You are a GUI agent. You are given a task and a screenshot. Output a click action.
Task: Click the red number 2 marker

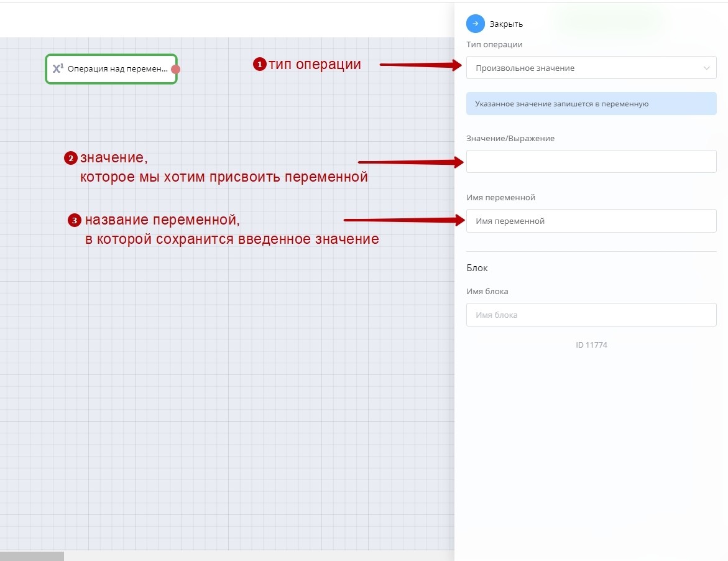pyautogui.click(x=70, y=159)
